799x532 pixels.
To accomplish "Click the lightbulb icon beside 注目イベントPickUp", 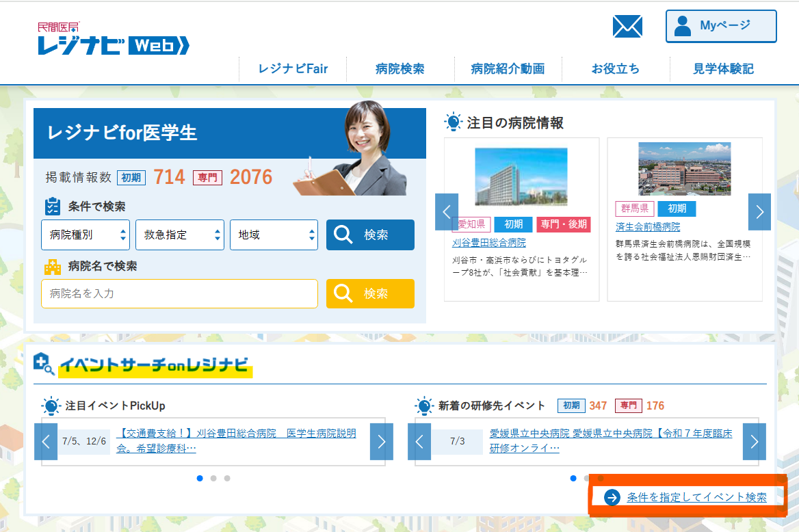I will pos(51,405).
